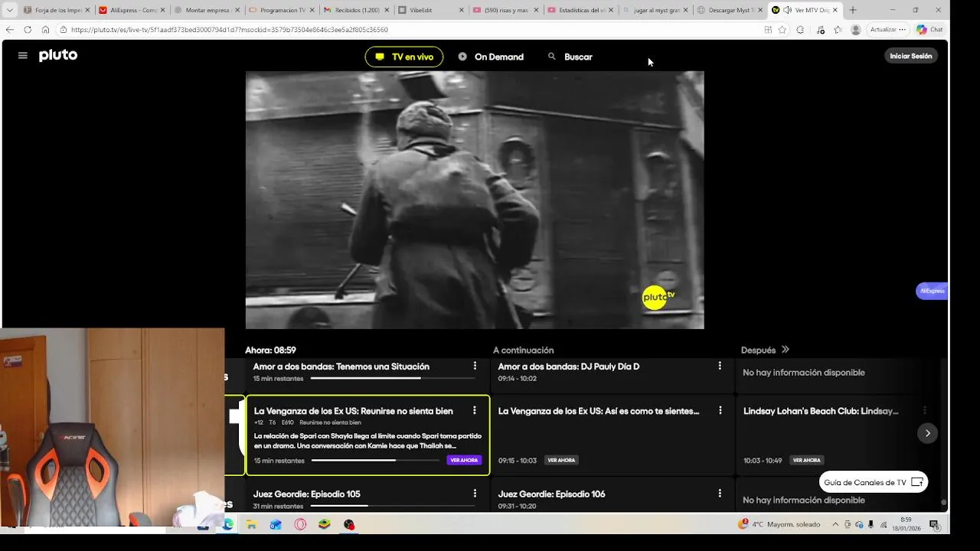Select Juez Geordie: Episodio 105
Image resolution: width=980 pixels, height=551 pixels.
click(x=306, y=494)
